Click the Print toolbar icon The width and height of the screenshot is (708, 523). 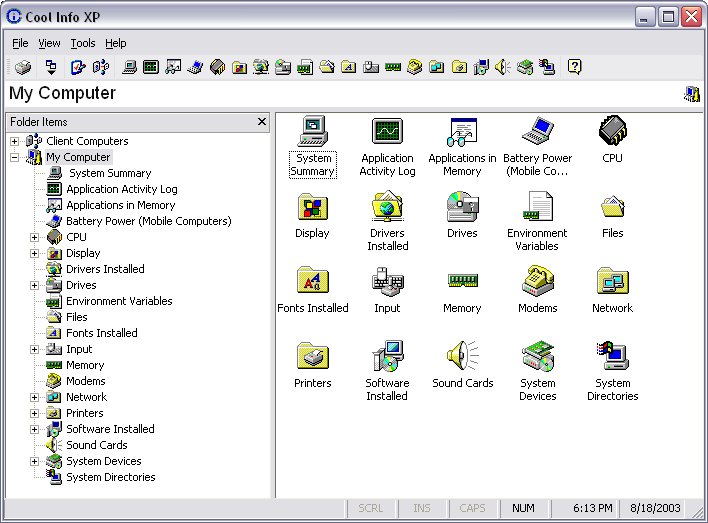tap(23, 67)
